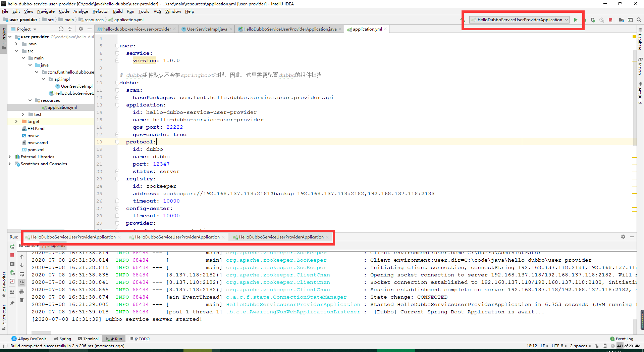The height and width of the screenshot is (352, 644).
Task: Rerun the application in the Run panel
Action: click(x=12, y=246)
